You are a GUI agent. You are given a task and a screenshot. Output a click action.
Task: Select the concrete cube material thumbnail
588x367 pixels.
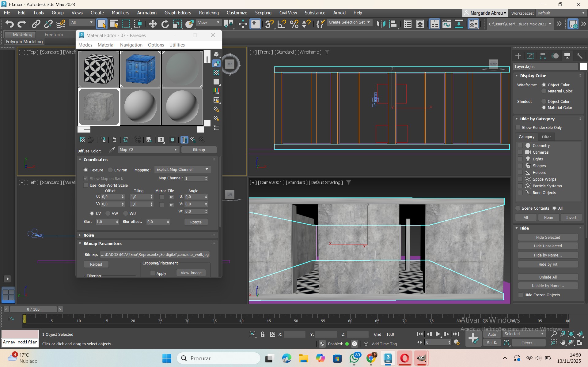coord(99,107)
